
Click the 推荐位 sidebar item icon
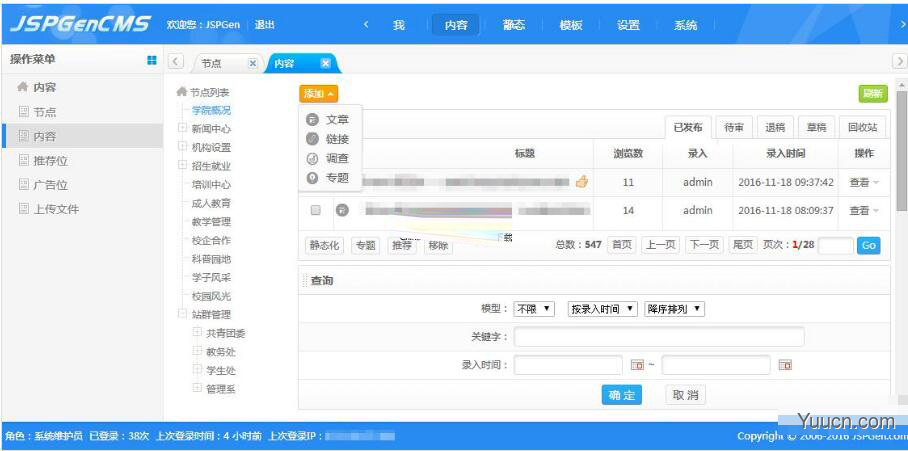tap(23, 160)
